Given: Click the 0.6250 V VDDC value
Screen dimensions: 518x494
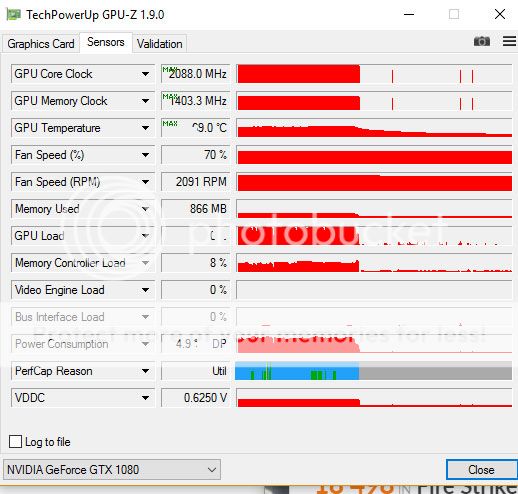Looking at the screenshot, I should pyautogui.click(x=196, y=398).
